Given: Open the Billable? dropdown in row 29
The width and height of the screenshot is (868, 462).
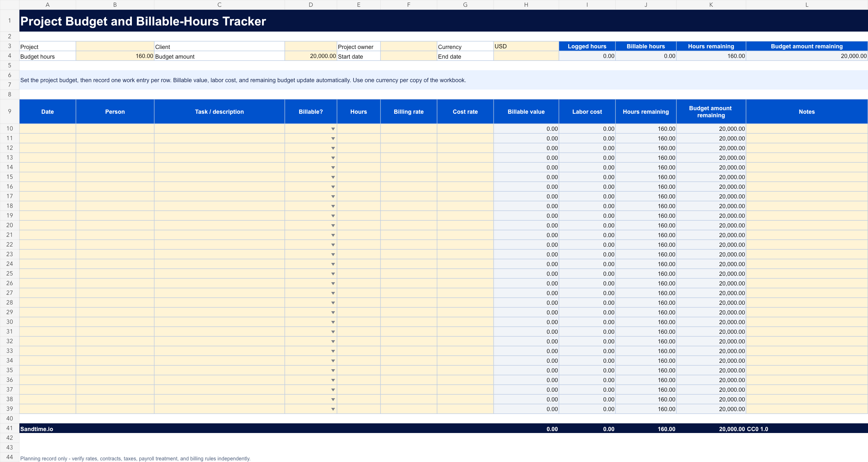Looking at the screenshot, I should click(333, 313).
